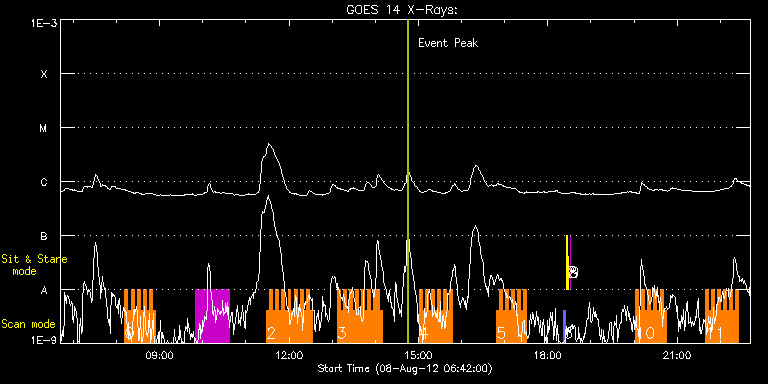This screenshot has width=768, height=384.
Task: Click the first orange scan block before 09:00
Action: 140,316
